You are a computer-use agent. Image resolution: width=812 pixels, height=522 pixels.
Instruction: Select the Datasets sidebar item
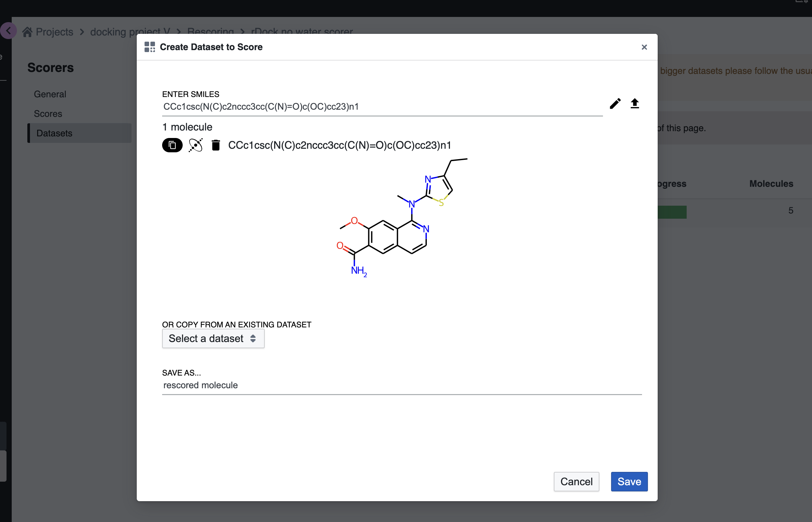(x=55, y=133)
